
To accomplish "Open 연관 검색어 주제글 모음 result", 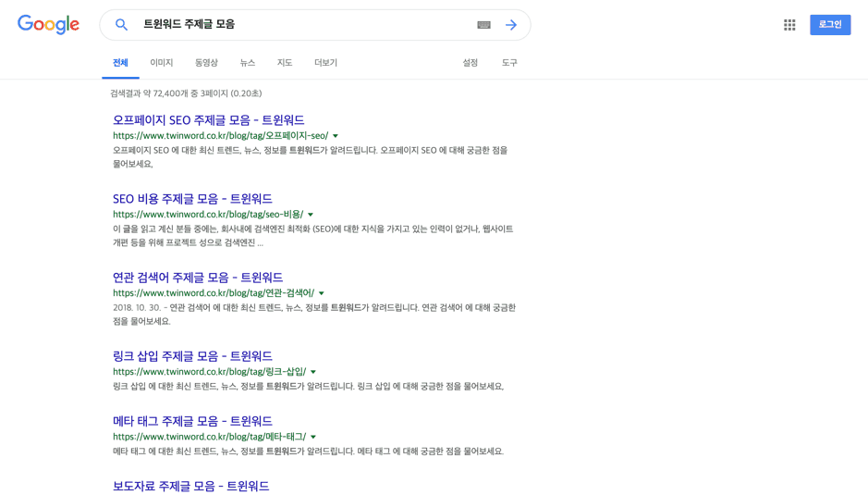I will pyautogui.click(x=198, y=278).
